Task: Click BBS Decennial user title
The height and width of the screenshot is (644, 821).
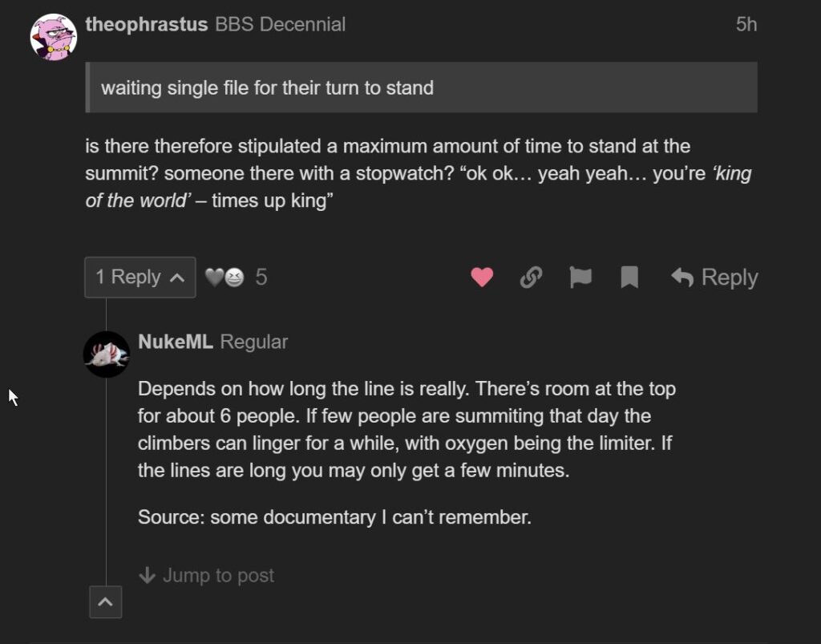Action: 281,24
